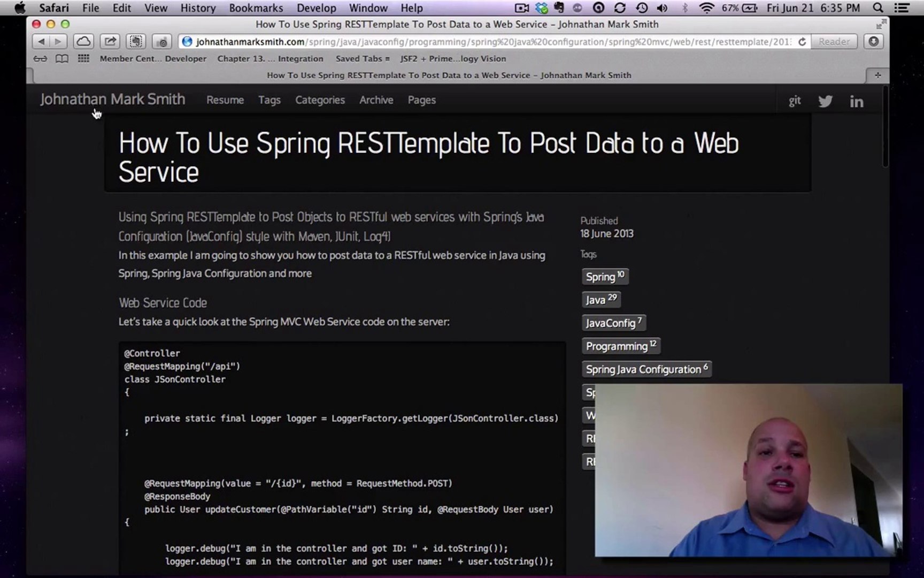Open the Bookmarks sidebar glasses icon
The image size is (924, 578).
click(x=40, y=59)
